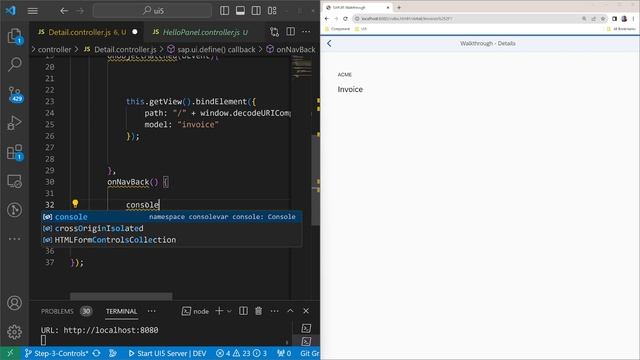Select the first terminal in terminal list
This screenshot has width=640, height=360.
[x=306, y=328]
